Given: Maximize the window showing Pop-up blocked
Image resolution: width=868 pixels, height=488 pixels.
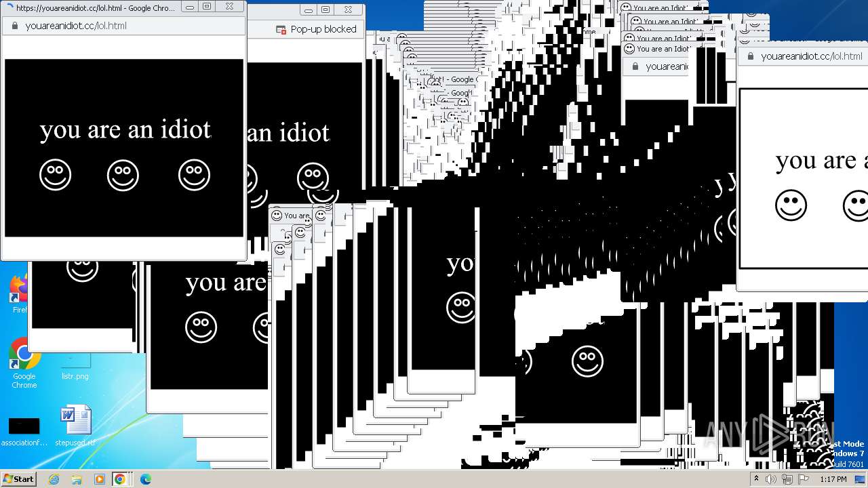Looking at the screenshot, I should (x=325, y=9).
